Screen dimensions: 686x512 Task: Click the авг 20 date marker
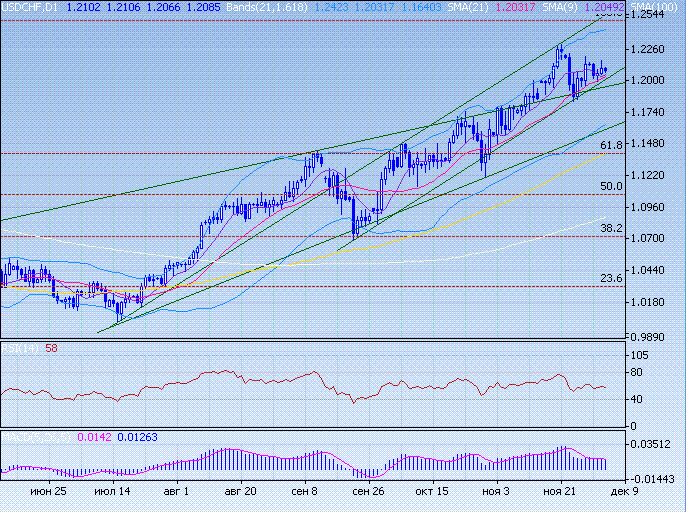coord(239,492)
